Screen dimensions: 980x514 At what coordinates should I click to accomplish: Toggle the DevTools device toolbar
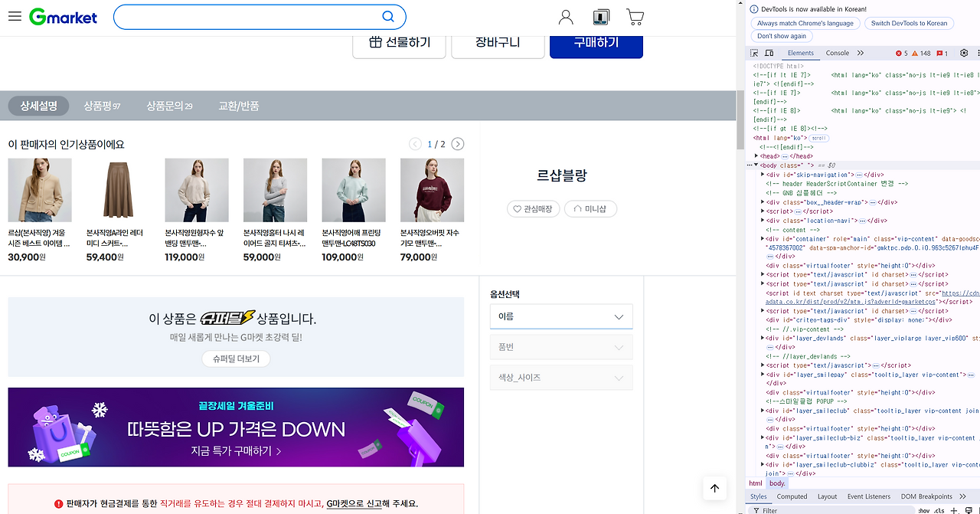(769, 53)
